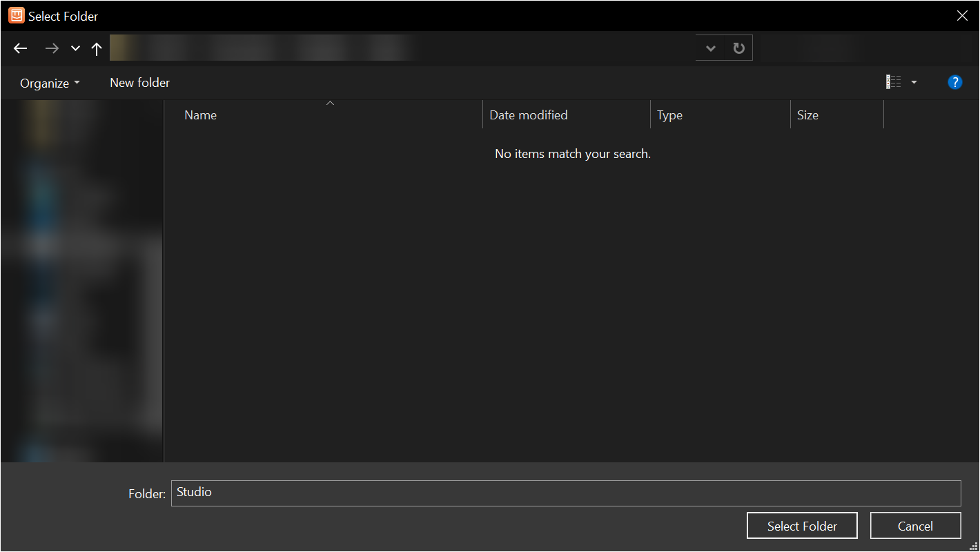The width and height of the screenshot is (980, 552).
Task: Click the change view layout icon
Action: (893, 81)
